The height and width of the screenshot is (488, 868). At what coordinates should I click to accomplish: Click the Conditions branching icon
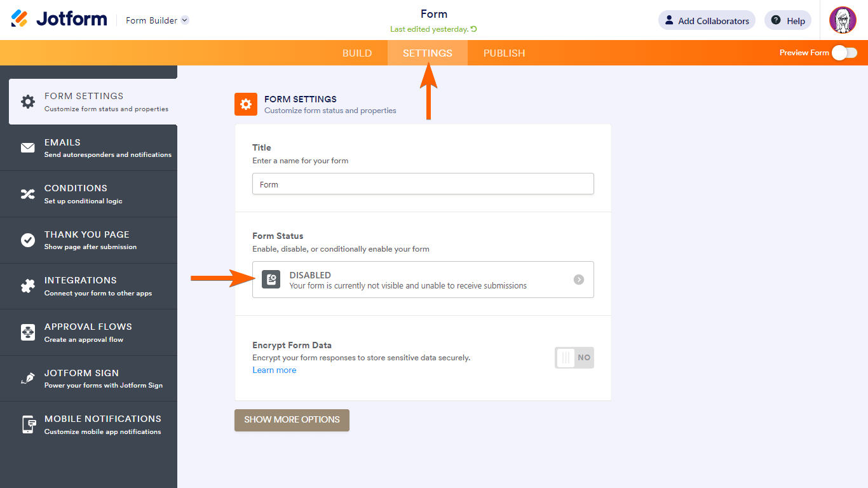(27, 193)
